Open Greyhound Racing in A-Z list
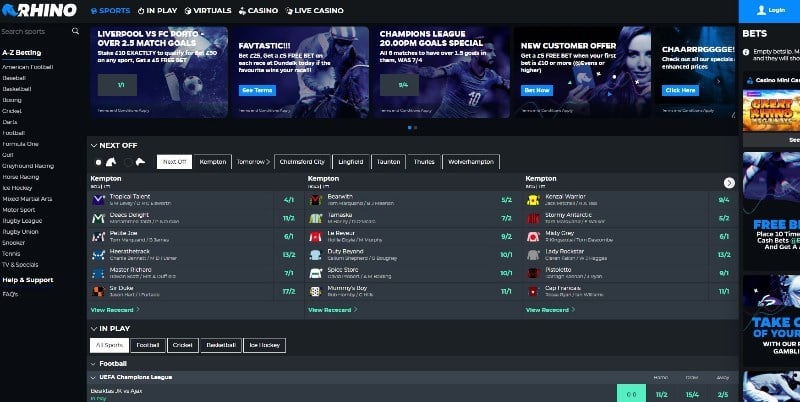This screenshot has height=402, width=800. 28,166
